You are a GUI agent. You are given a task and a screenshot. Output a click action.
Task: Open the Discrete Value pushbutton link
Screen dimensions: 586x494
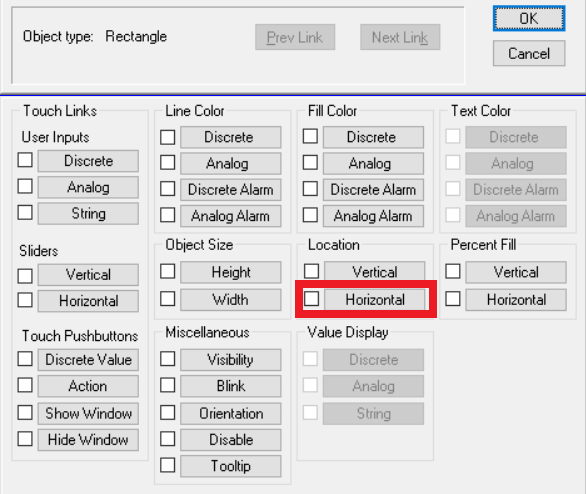[x=88, y=360]
